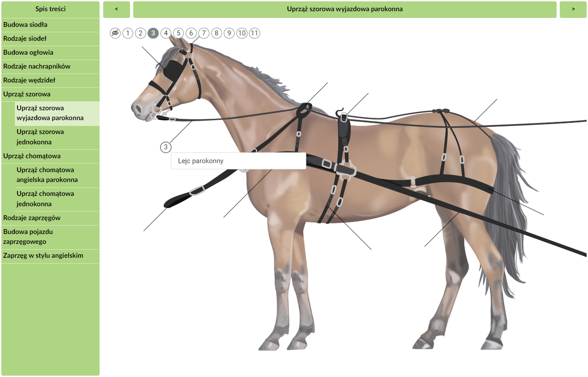
Task: Click the active marker 3 in number row
Action: point(153,33)
